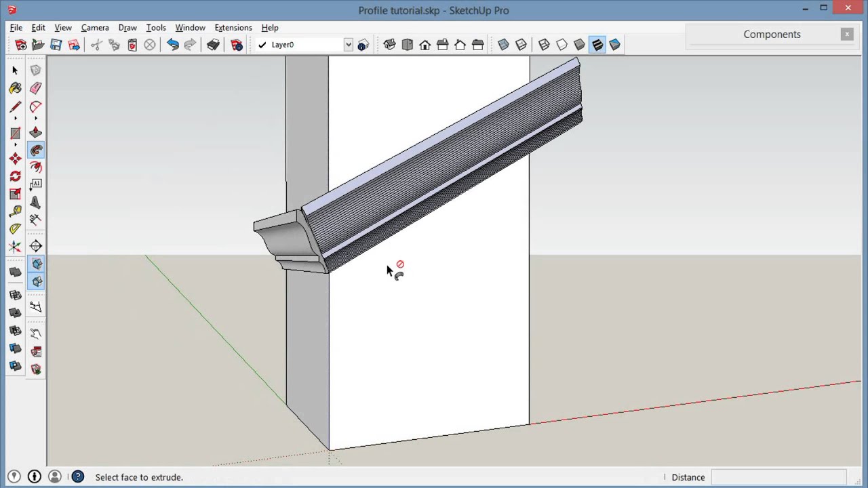The image size is (868, 488).
Task: Click the Cut scissors icon
Action: click(96, 45)
